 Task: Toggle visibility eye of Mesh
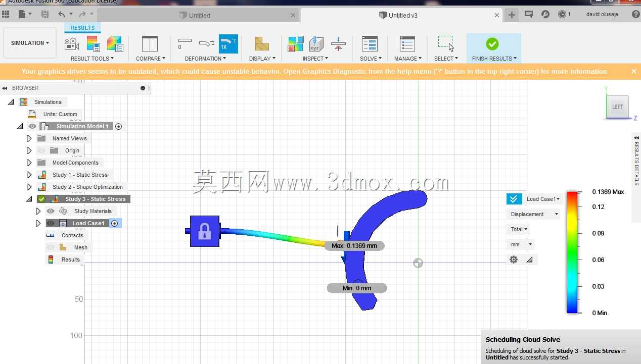click(51, 247)
